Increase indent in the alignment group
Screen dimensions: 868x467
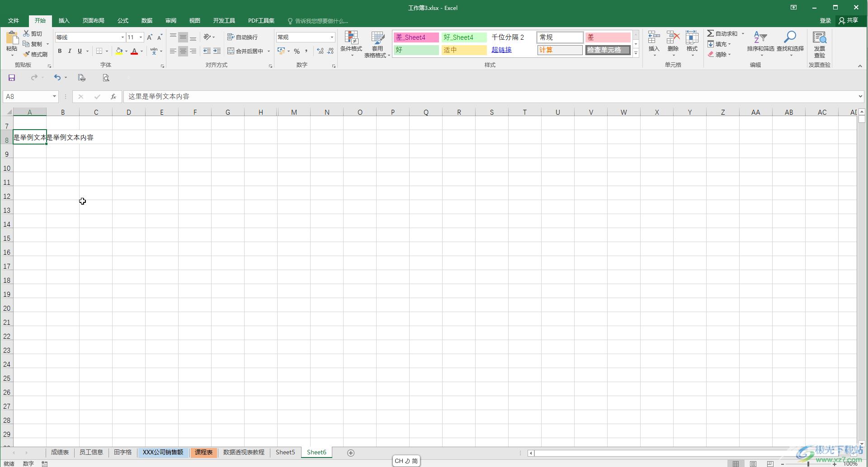pos(217,51)
